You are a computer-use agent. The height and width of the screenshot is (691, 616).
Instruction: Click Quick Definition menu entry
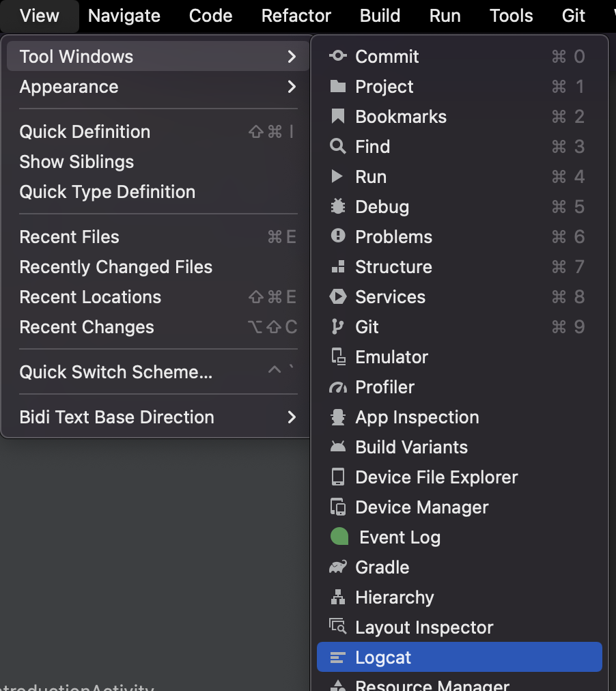coord(85,132)
